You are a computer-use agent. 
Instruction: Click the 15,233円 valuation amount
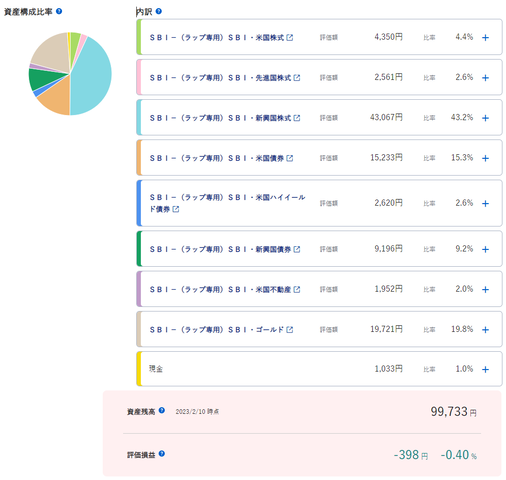click(386, 158)
